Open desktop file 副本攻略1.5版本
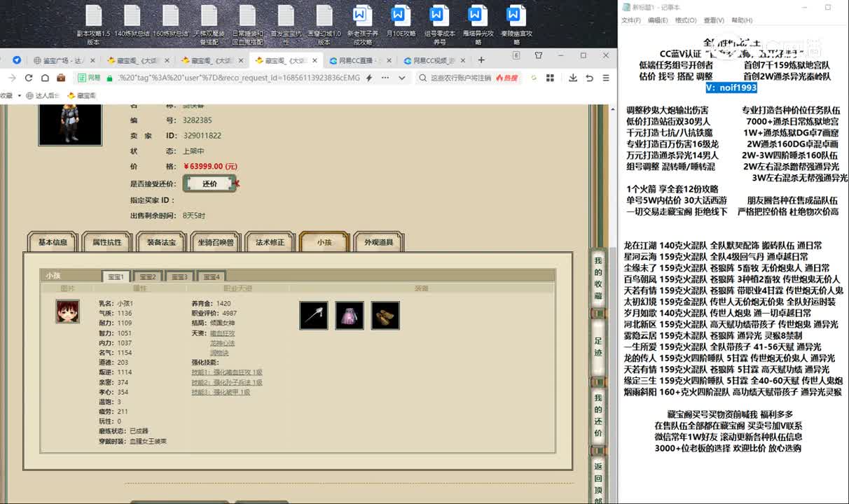 [94, 24]
